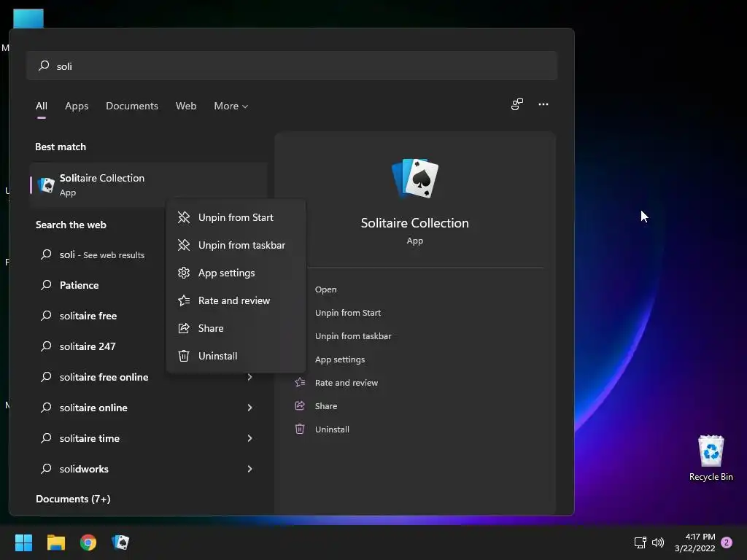747x560 pixels.
Task: Switch to the Documents tab
Action: (x=132, y=106)
